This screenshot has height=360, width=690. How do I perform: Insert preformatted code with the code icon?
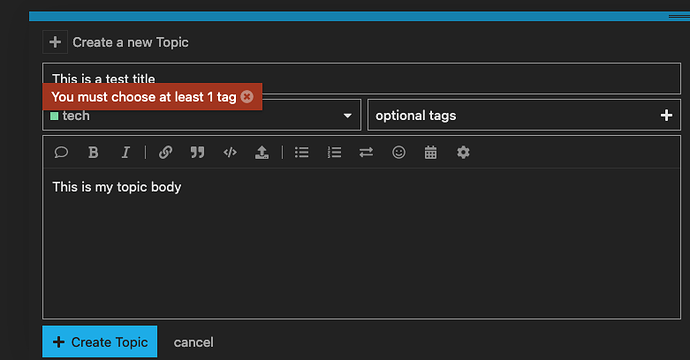(x=230, y=152)
